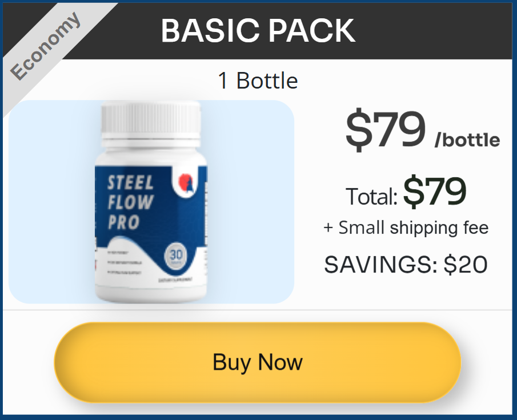Click the bullet feature list on bottle label
The width and height of the screenshot is (517, 420).
point(125,263)
